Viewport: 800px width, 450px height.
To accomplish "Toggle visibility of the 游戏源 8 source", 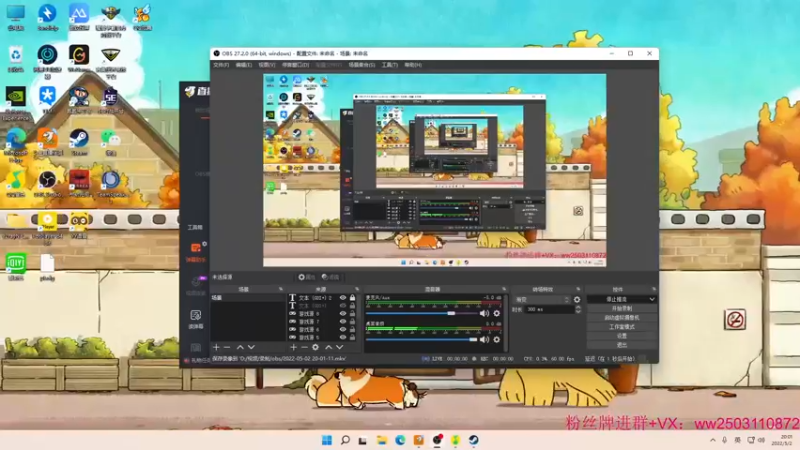I will pyautogui.click(x=343, y=313).
